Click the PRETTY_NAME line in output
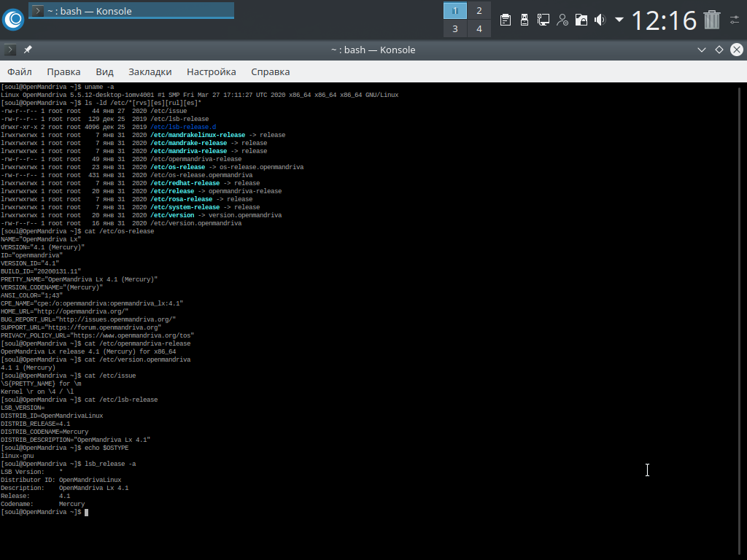 click(x=79, y=279)
